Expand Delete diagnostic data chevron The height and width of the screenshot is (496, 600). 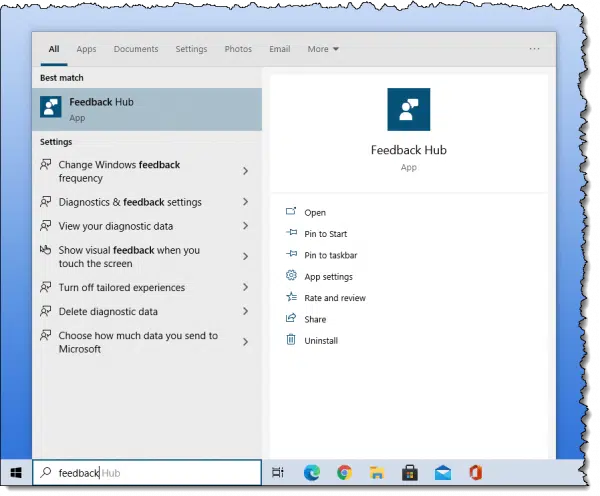pos(246,311)
